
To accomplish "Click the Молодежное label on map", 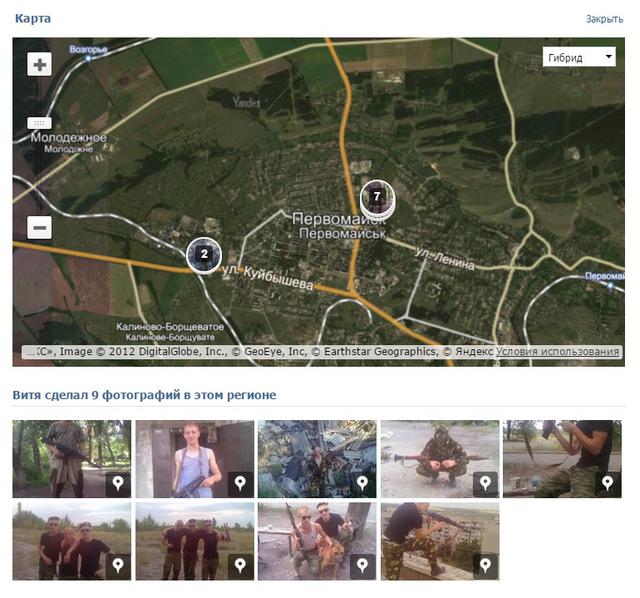I will 69,138.
